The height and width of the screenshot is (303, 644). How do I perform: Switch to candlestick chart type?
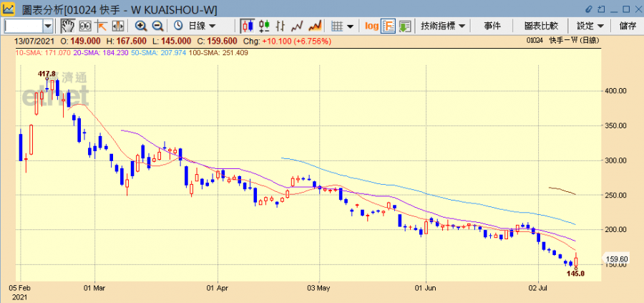tap(248, 26)
